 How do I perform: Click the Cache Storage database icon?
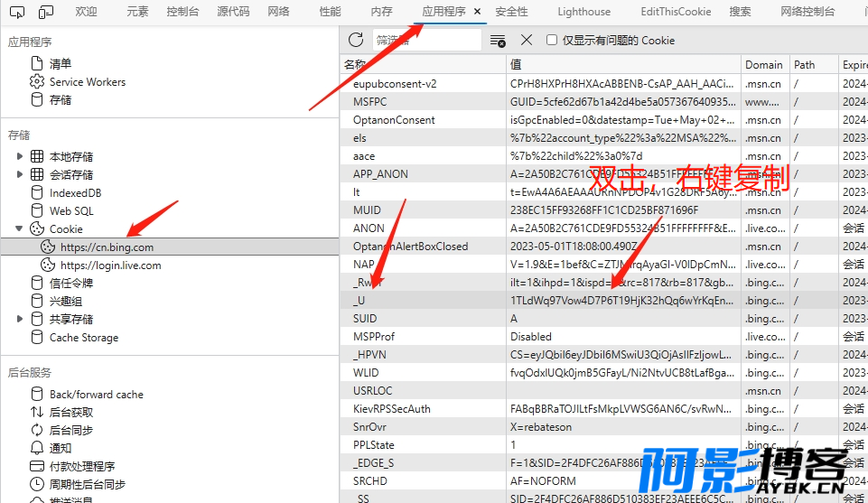36,337
